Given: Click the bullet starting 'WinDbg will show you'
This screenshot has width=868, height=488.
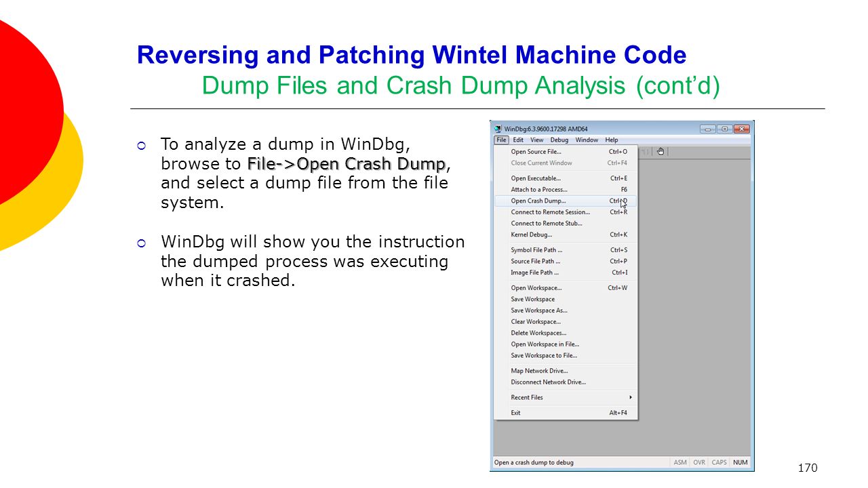Looking at the screenshot, I should pos(313,261).
